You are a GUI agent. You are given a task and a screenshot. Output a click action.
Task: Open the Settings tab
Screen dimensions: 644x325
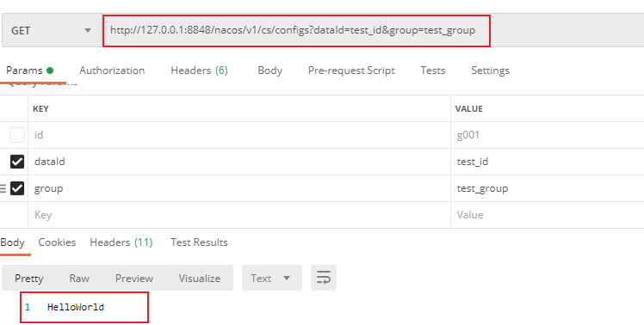(x=490, y=71)
